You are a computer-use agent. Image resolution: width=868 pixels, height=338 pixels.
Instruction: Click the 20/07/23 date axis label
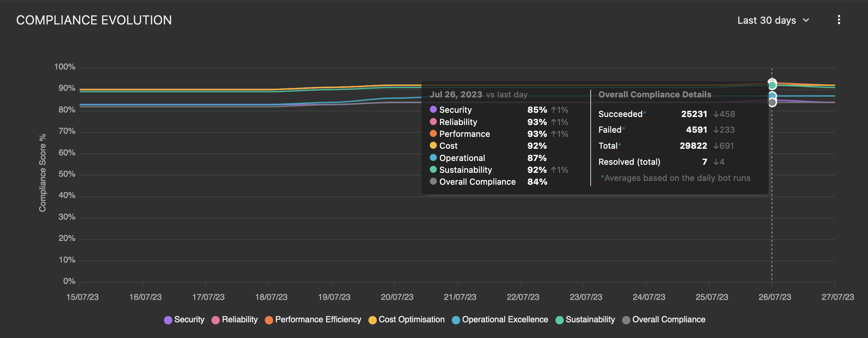pos(397,297)
